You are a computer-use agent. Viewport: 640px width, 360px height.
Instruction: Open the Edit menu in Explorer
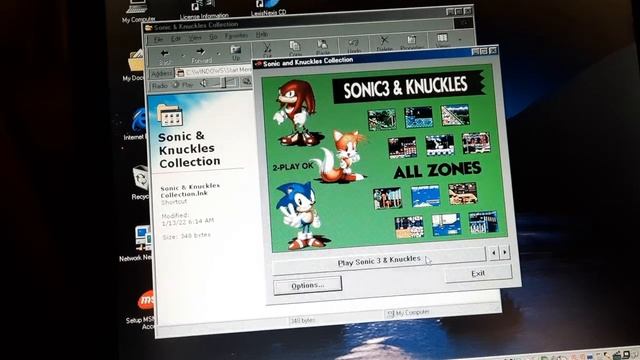tap(176, 39)
